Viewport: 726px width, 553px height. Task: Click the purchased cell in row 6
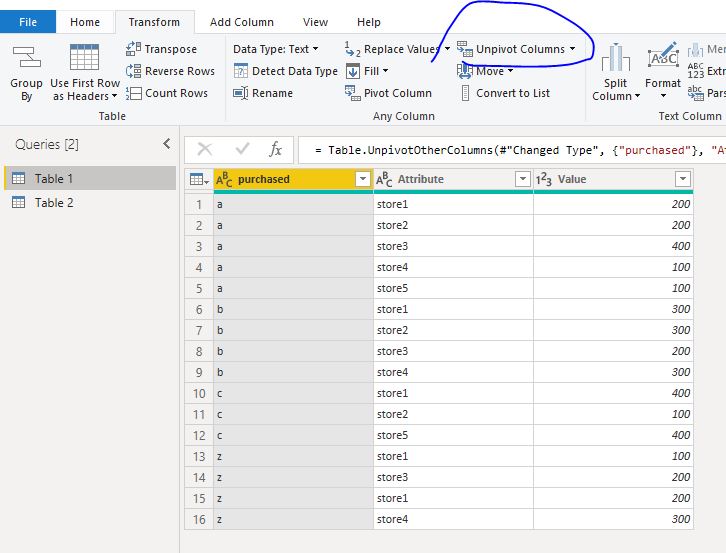pos(293,309)
